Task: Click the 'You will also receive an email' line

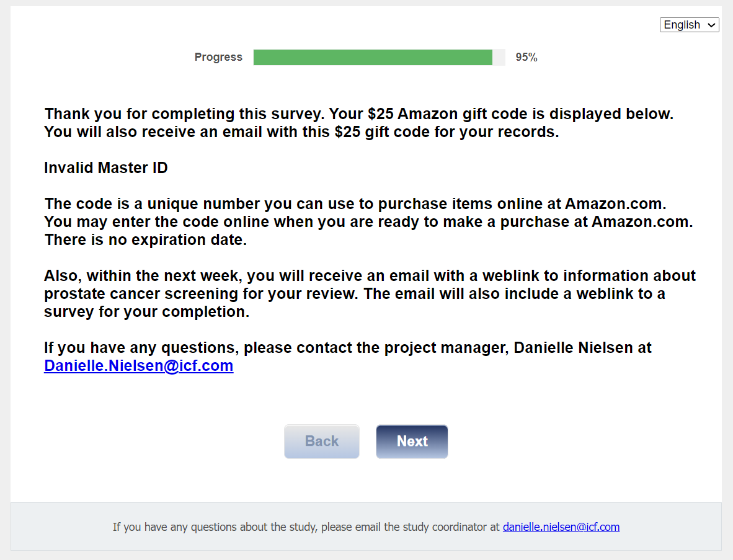Action: click(x=301, y=132)
